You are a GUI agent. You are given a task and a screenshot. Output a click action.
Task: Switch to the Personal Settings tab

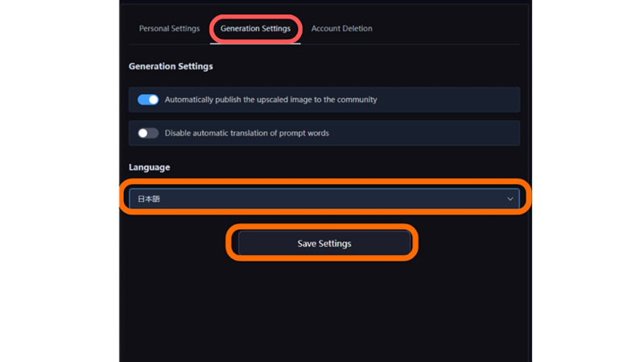pyautogui.click(x=169, y=28)
